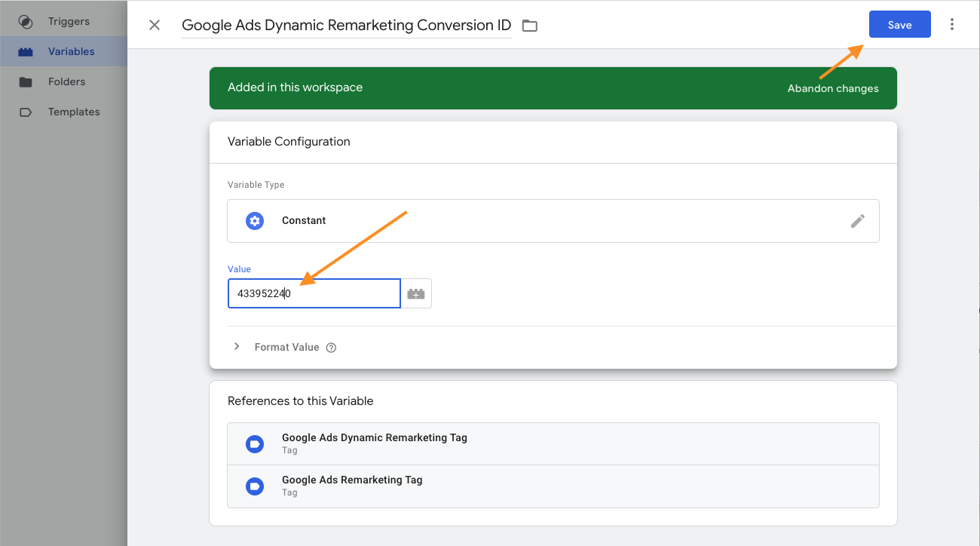Edit the variable name title field

click(347, 25)
